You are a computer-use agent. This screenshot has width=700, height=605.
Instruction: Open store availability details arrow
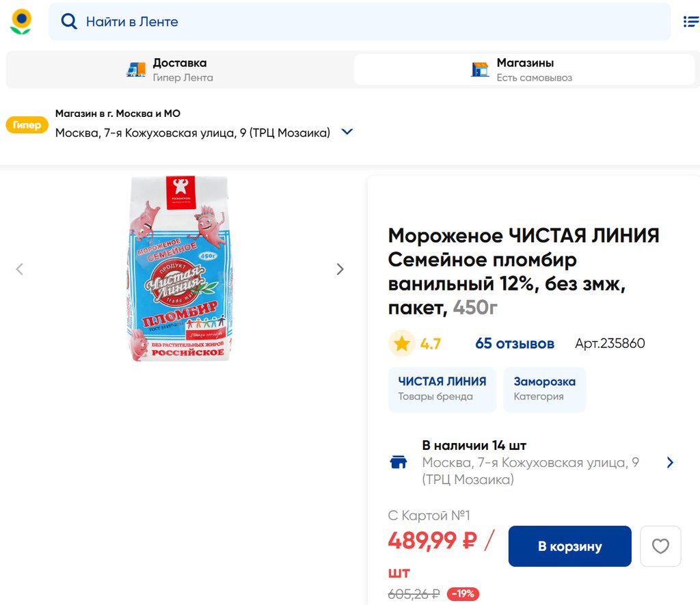670,463
